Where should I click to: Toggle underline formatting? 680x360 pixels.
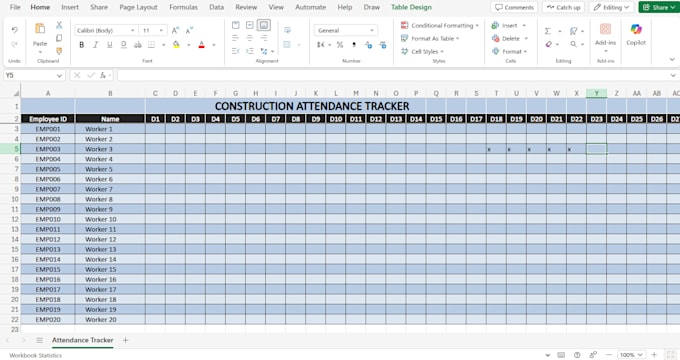109,45
